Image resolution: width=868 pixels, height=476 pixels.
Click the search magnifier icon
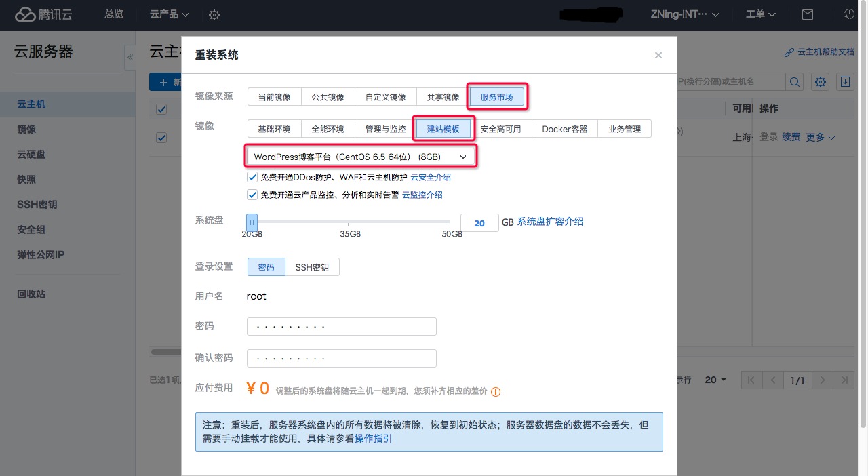pos(794,82)
